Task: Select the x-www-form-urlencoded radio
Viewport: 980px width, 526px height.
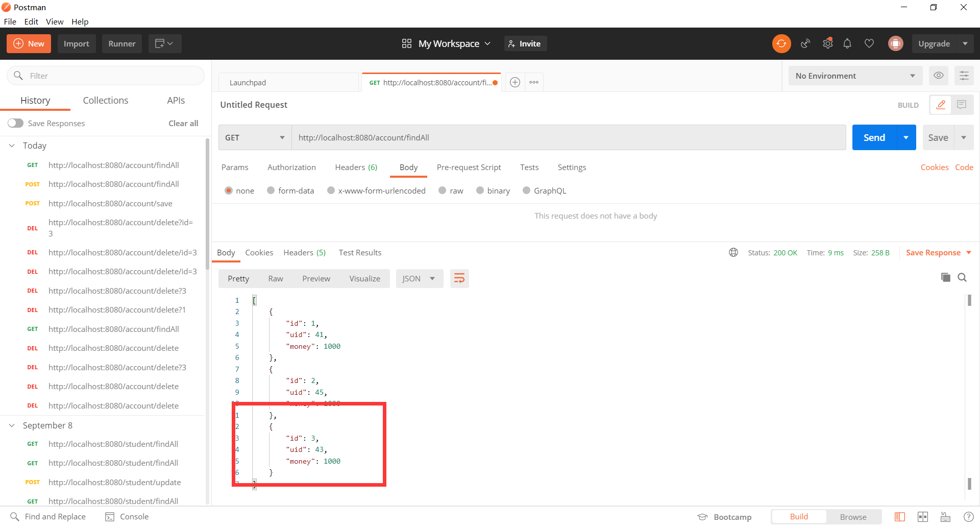Action: [x=331, y=190]
